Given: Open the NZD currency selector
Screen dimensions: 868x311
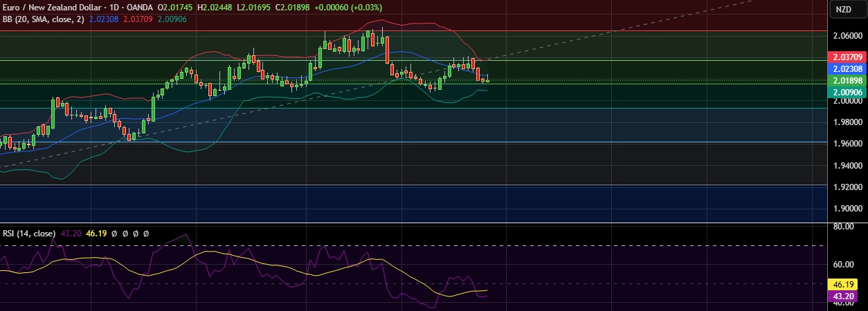Looking at the screenshot, I should pyautogui.click(x=843, y=9).
